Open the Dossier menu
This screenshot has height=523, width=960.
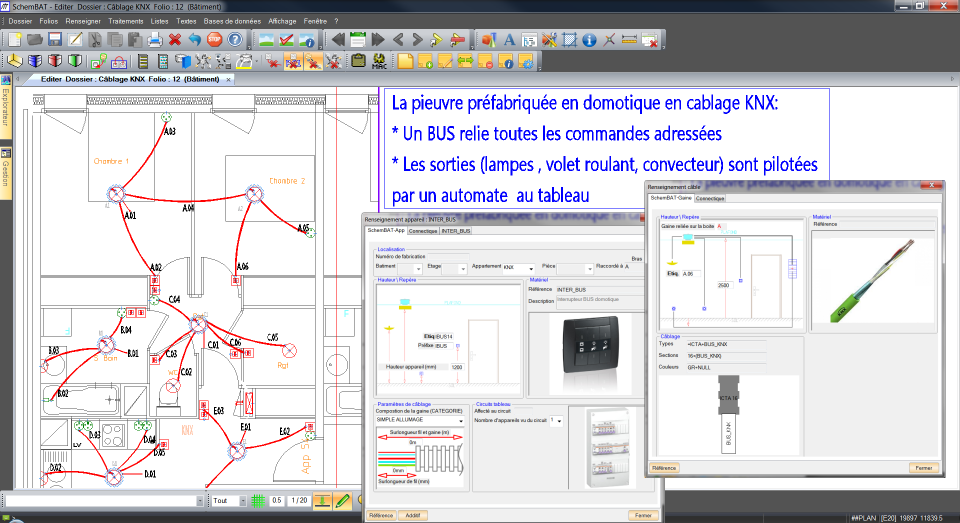(20, 21)
